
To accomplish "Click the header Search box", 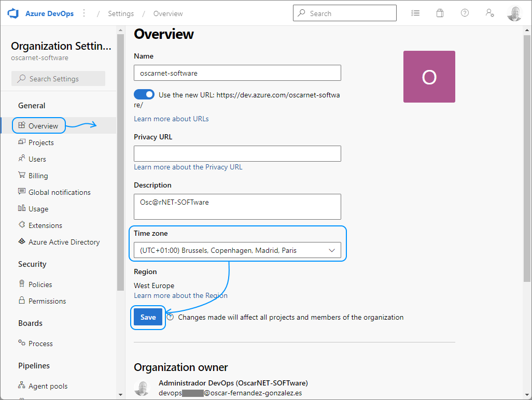I will pos(345,13).
